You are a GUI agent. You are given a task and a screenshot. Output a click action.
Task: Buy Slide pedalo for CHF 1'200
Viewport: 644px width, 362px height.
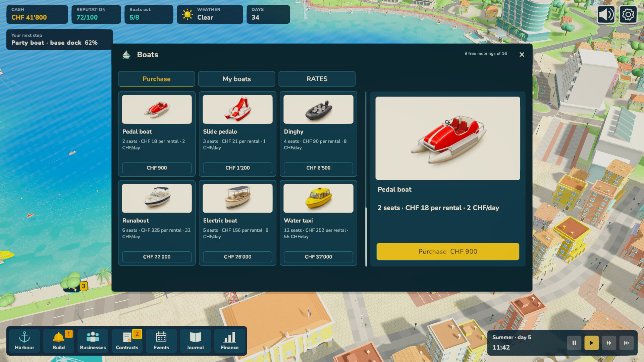pyautogui.click(x=237, y=168)
